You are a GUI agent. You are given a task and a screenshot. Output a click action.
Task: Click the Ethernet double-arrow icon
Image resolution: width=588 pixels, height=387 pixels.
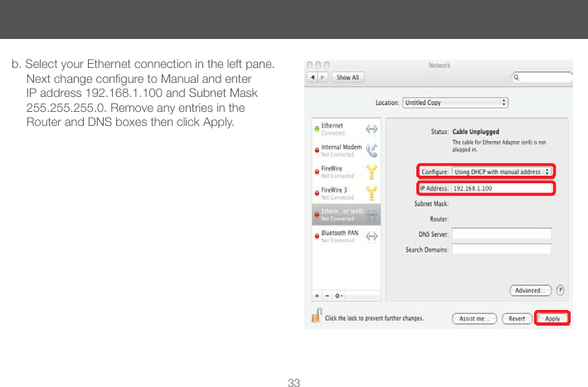pos(372,129)
